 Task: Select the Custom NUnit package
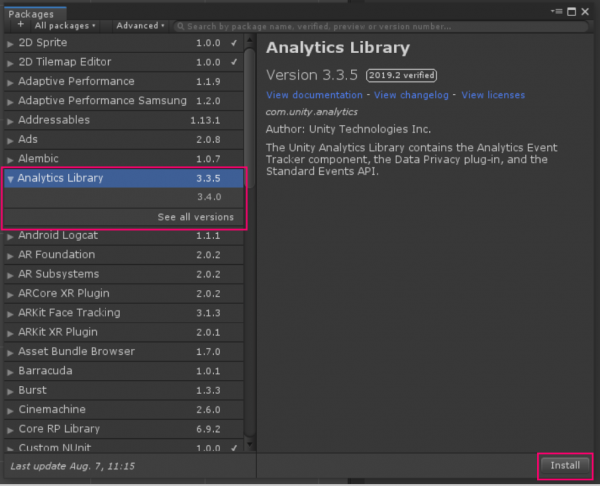[x=124, y=446]
